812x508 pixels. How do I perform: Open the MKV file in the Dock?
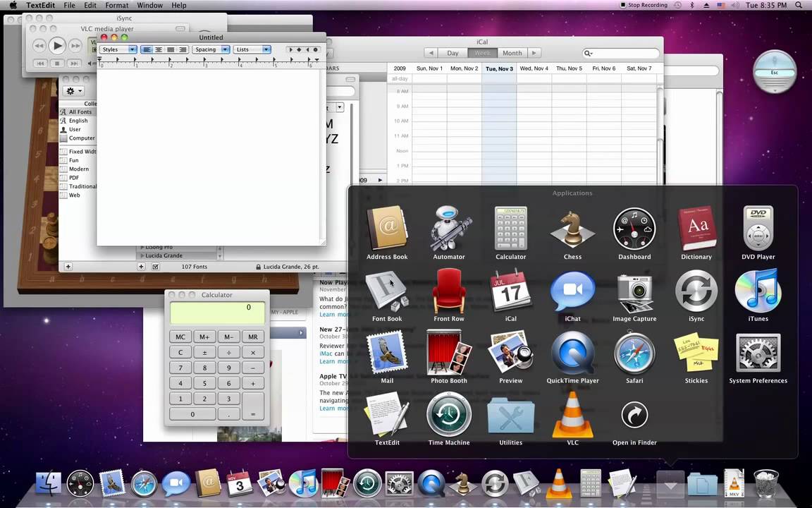pos(734,483)
